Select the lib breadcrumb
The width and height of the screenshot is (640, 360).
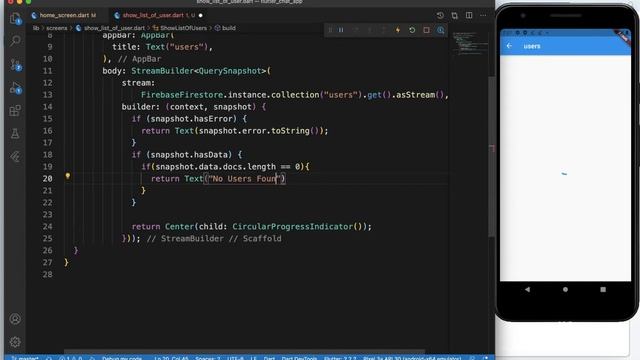point(36,28)
